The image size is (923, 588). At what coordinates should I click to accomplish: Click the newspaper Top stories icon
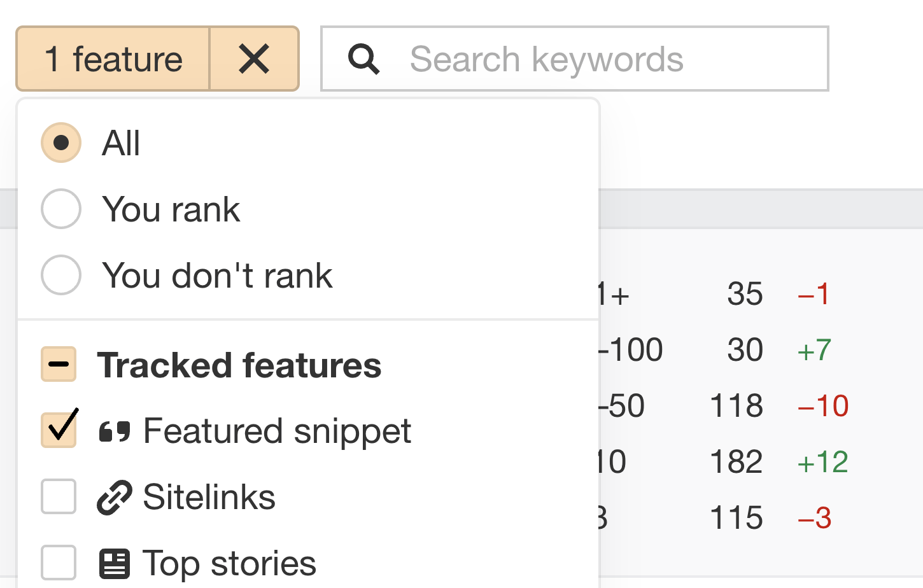click(113, 563)
